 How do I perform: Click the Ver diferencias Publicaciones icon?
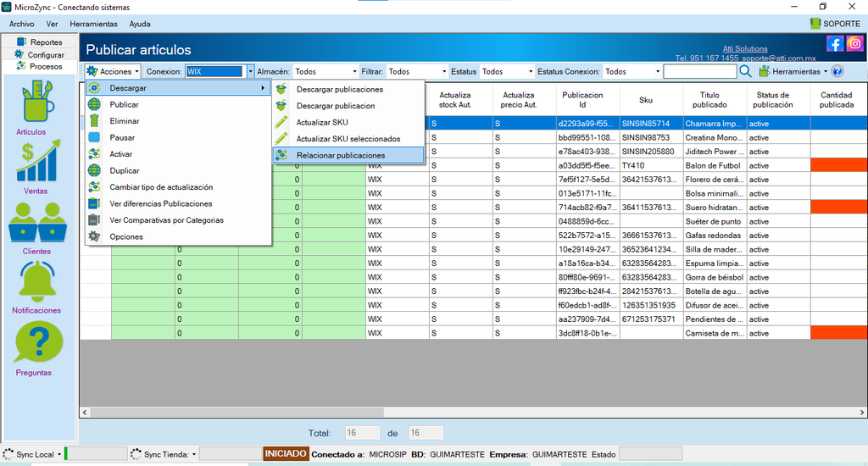95,203
